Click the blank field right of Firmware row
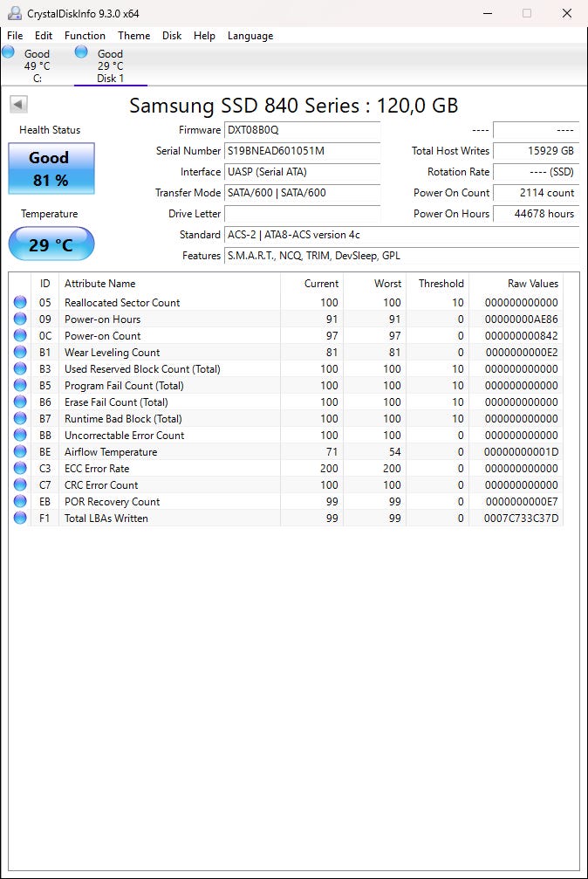The height and width of the screenshot is (879, 588). coord(536,130)
